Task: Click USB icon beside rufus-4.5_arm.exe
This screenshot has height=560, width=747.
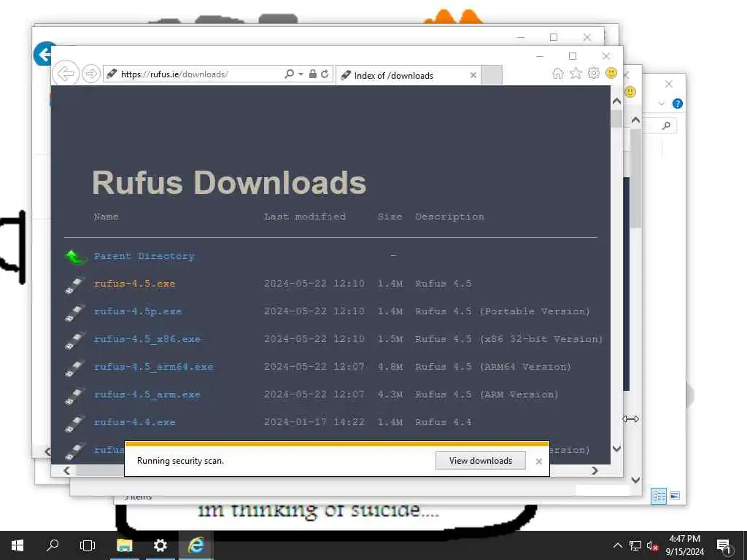Action: (x=75, y=395)
